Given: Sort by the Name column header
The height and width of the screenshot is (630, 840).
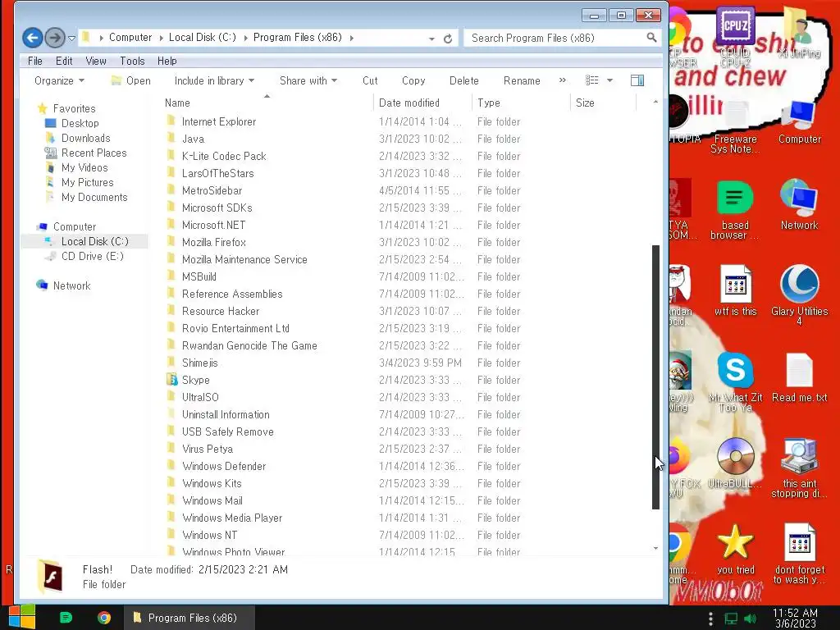Looking at the screenshot, I should click(267, 103).
